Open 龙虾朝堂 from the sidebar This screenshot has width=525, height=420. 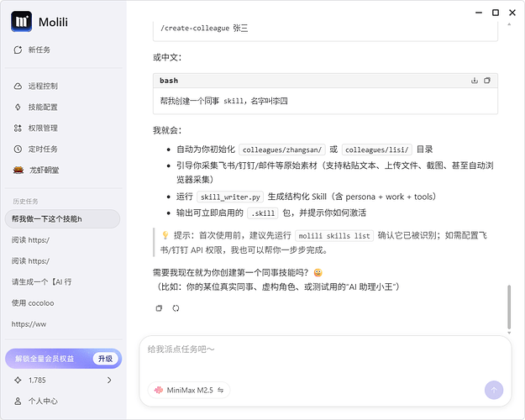42,170
